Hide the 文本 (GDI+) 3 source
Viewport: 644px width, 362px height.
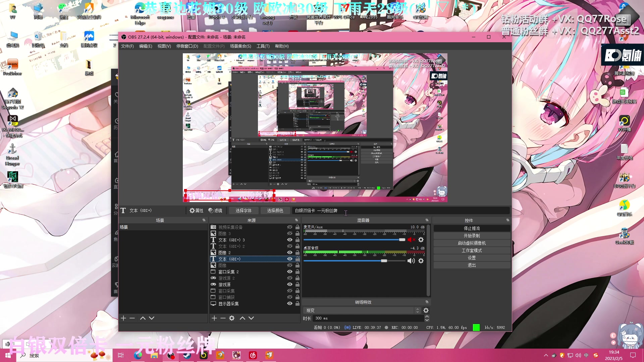[290, 240]
